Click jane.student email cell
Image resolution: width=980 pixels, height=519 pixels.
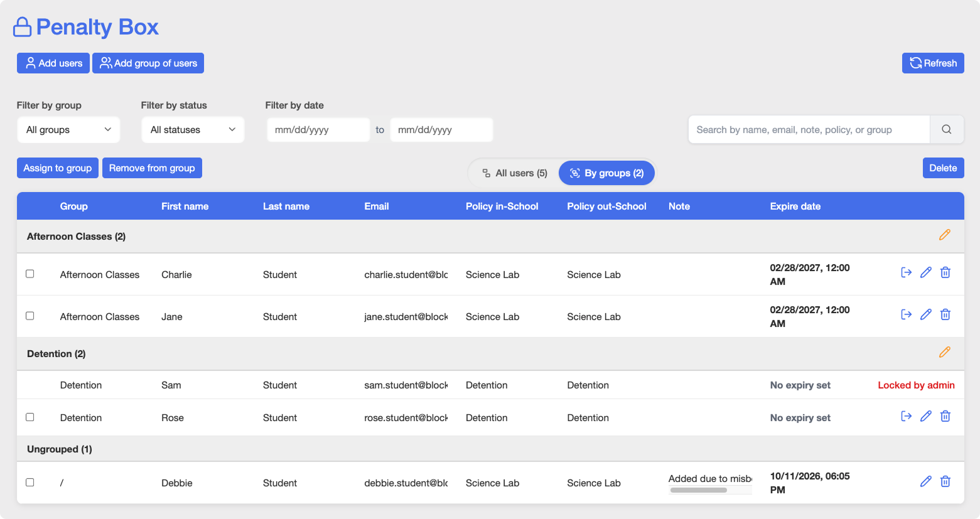[406, 317]
